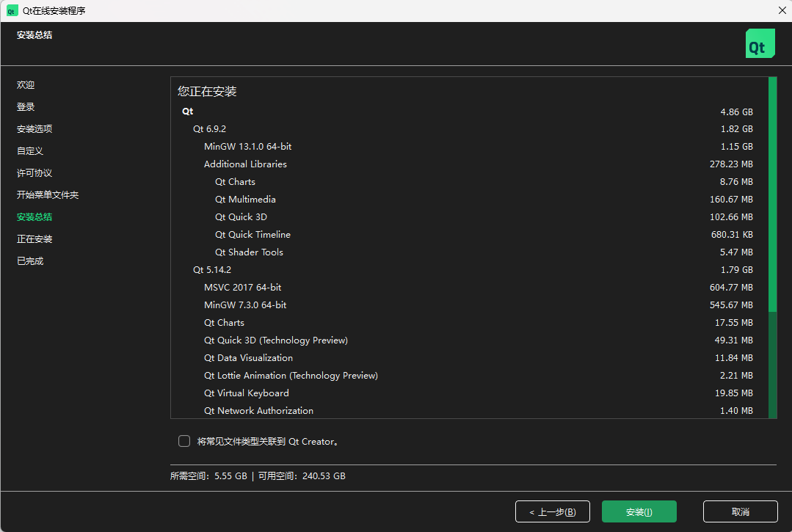
Task: Click the 4.86 GB total size value
Action: point(736,112)
